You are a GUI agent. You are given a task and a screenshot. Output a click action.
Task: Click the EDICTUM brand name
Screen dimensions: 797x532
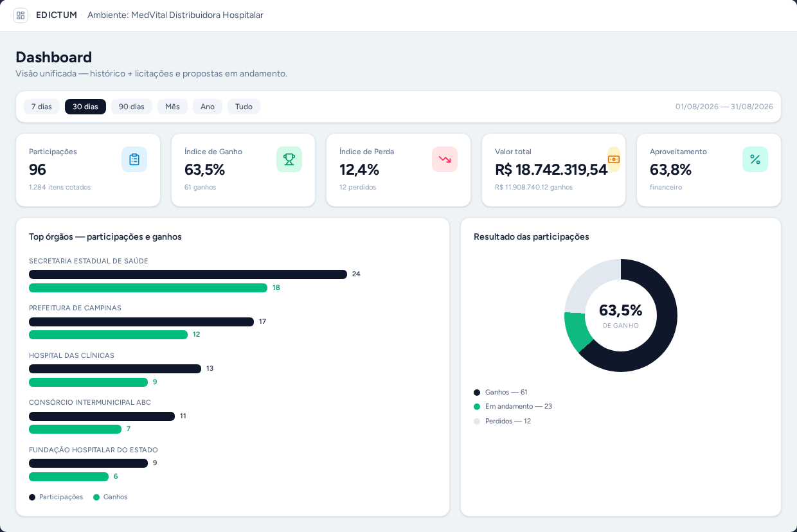[57, 15]
